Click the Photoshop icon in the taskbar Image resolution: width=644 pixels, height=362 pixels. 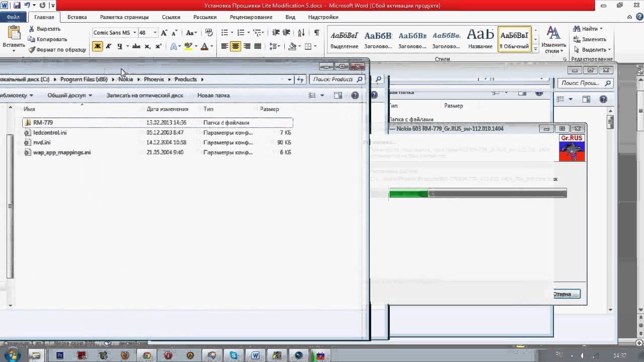click(60, 355)
